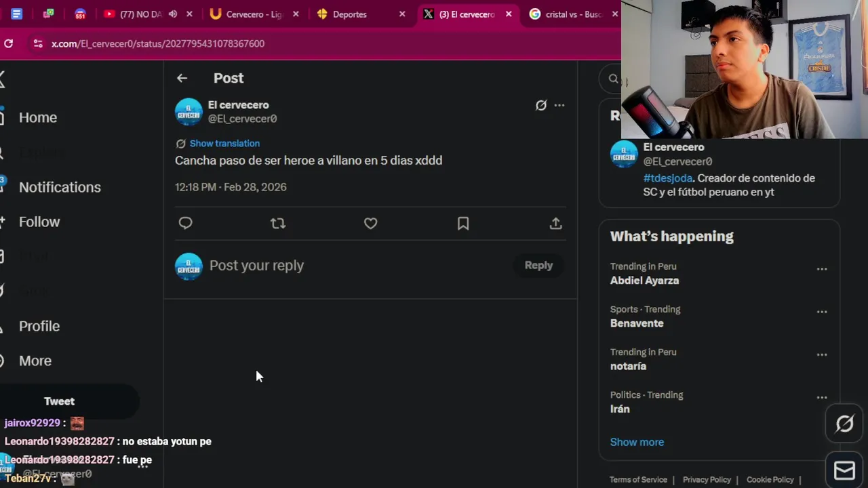
Task: Click Show more under What's happening
Action: coord(637,442)
